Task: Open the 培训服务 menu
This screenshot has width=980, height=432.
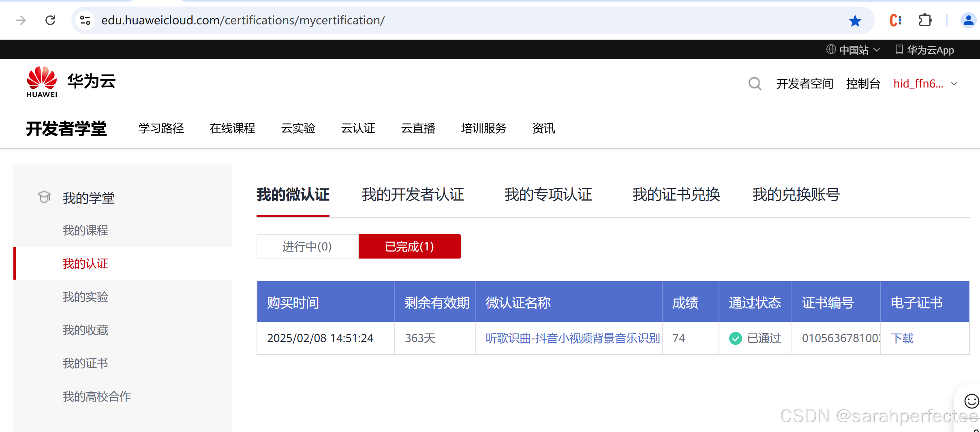Action: click(484, 128)
